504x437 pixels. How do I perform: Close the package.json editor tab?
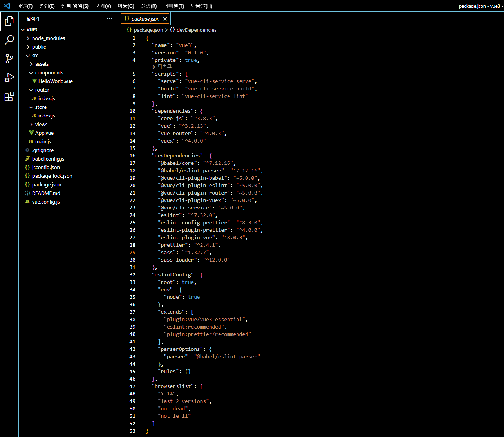[x=165, y=19]
